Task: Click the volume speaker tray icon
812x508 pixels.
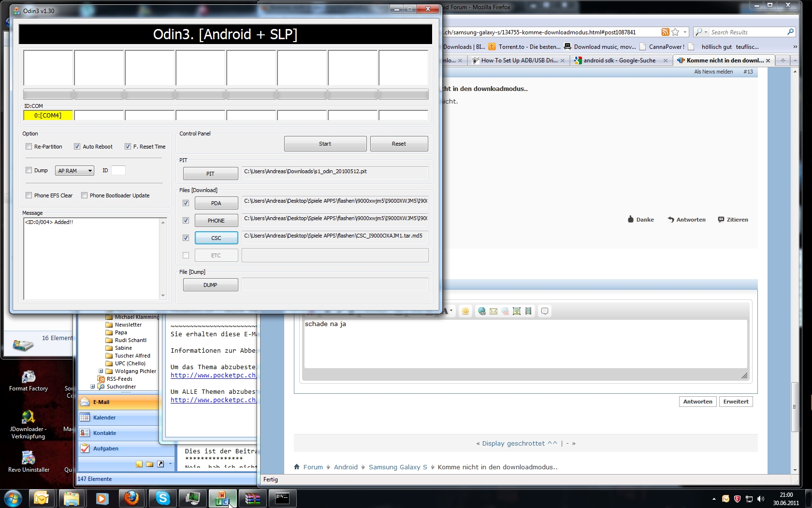Action: 761,499
